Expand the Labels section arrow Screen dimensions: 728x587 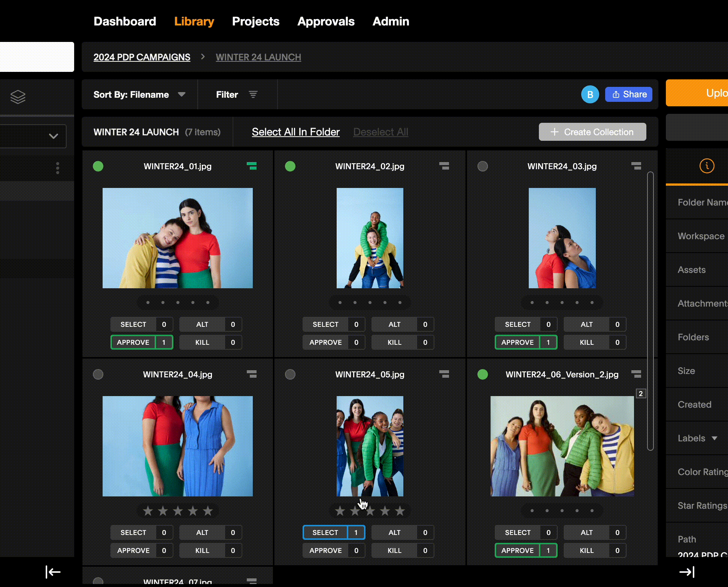715,438
